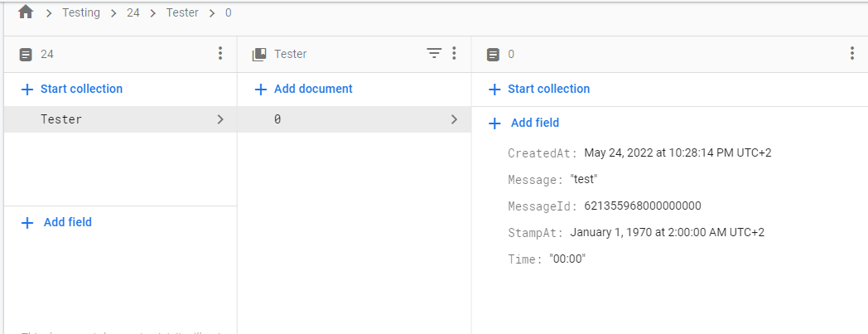Open three-dot menu for document 24
Image resolution: width=868 pixels, height=334 pixels.
tap(219, 54)
